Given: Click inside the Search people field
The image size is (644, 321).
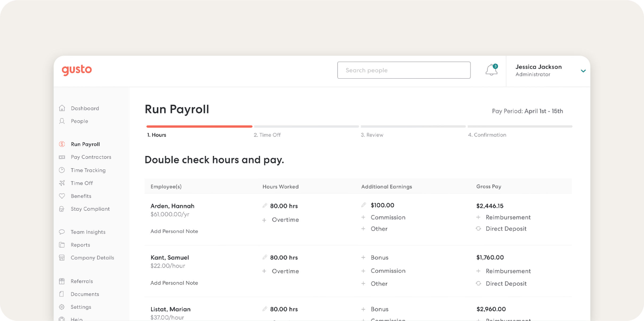Looking at the screenshot, I should (404, 70).
